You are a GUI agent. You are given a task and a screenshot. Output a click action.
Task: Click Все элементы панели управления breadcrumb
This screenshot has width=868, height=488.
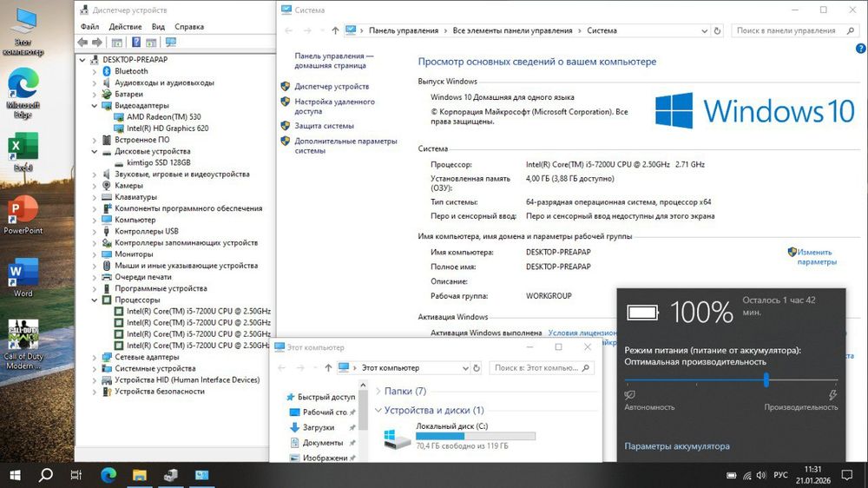click(x=513, y=30)
